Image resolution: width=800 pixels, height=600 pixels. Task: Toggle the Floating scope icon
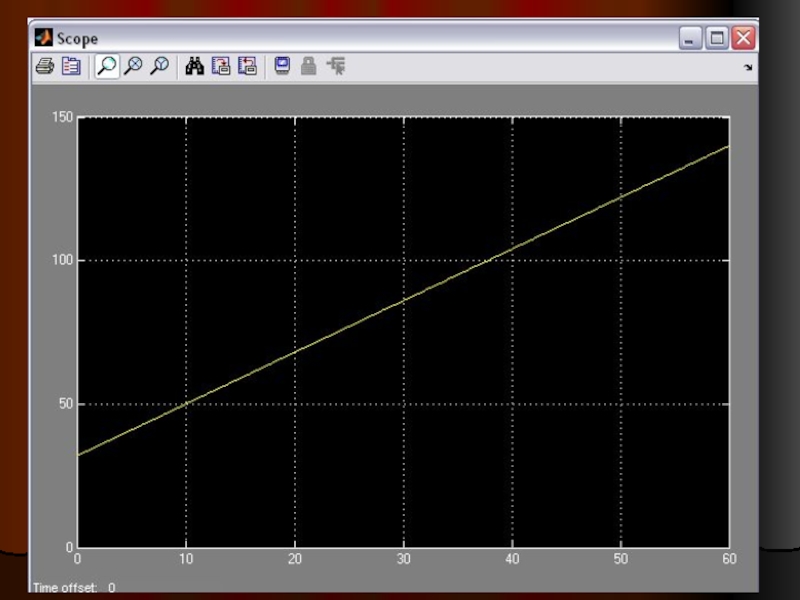(x=282, y=66)
